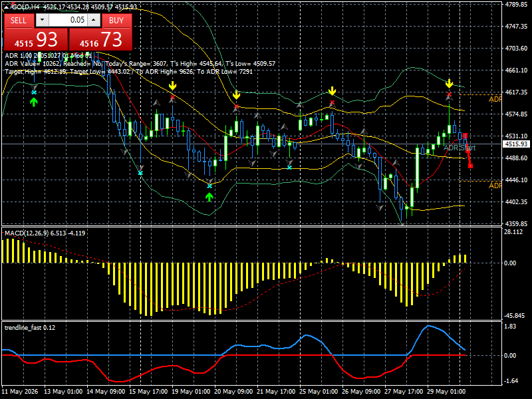The width and height of the screenshot is (532, 399).
Task: Click the red X marker under the 29 May arrow
Action: coord(450,94)
